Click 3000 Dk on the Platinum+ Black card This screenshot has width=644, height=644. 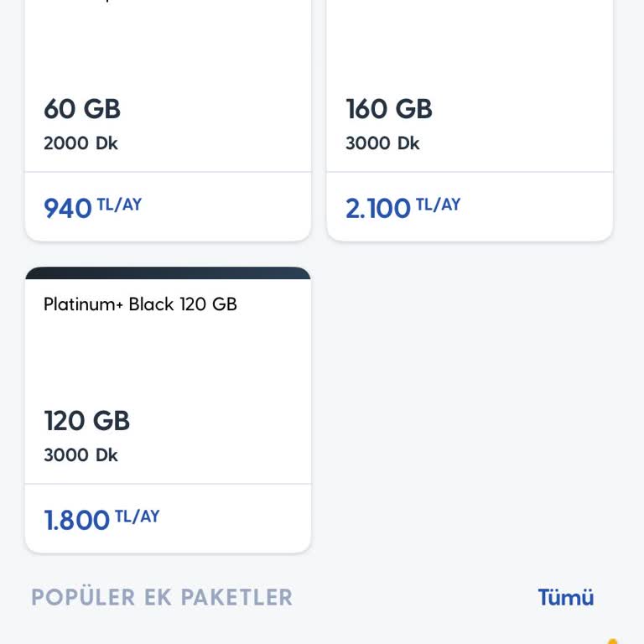(x=80, y=455)
